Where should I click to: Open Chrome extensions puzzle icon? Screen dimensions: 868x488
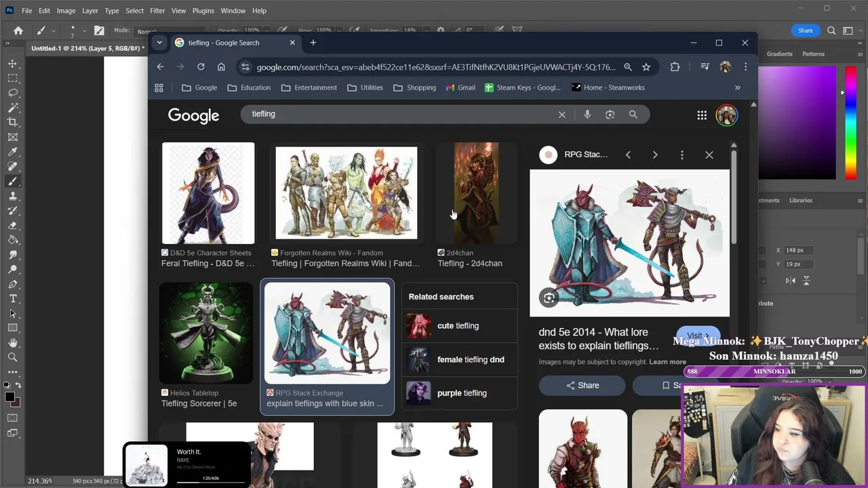click(675, 67)
